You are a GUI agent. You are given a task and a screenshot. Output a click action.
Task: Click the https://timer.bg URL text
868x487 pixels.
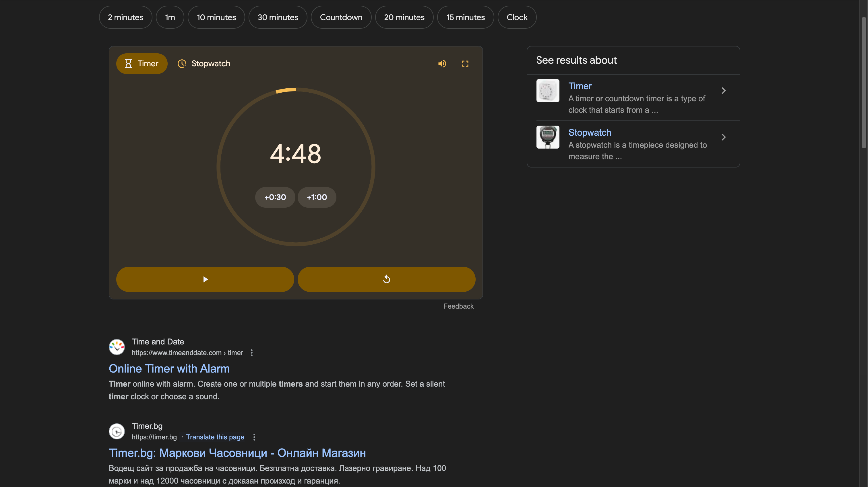click(154, 437)
